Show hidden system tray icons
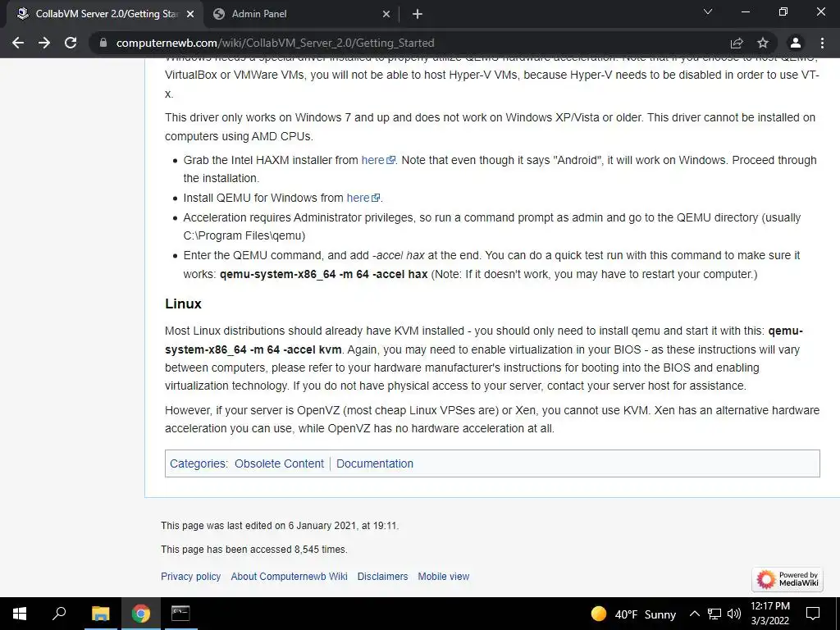Image resolution: width=840 pixels, height=630 pixels. (x=694, y=614)
